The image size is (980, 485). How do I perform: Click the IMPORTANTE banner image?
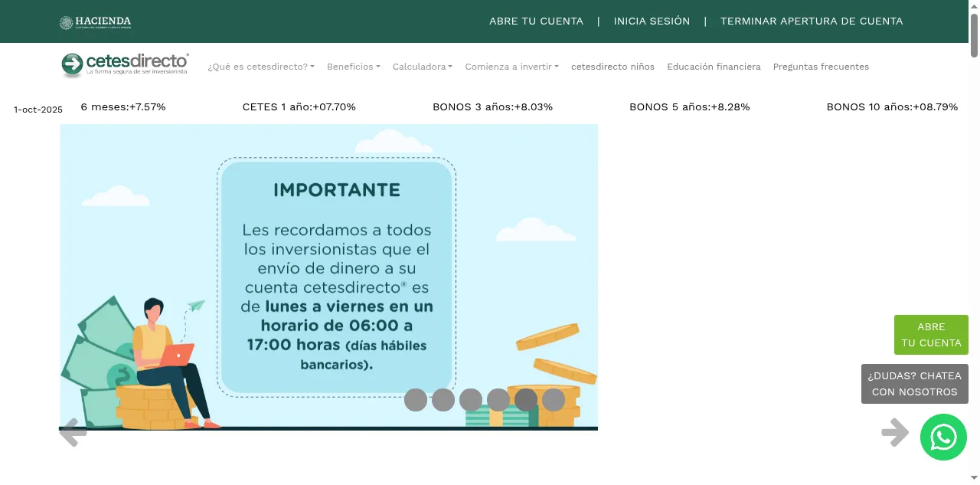[328, 277]
